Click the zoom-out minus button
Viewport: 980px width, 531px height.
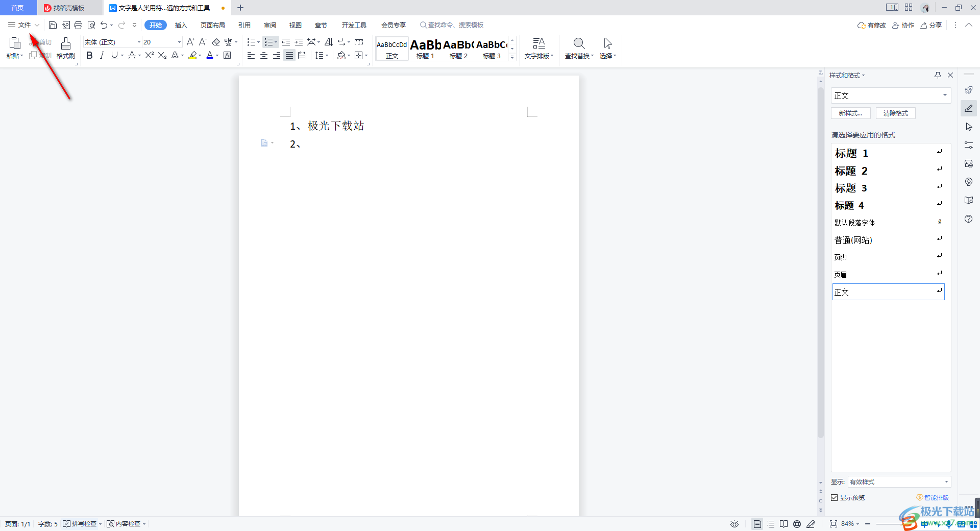click(x=868, y=524)
